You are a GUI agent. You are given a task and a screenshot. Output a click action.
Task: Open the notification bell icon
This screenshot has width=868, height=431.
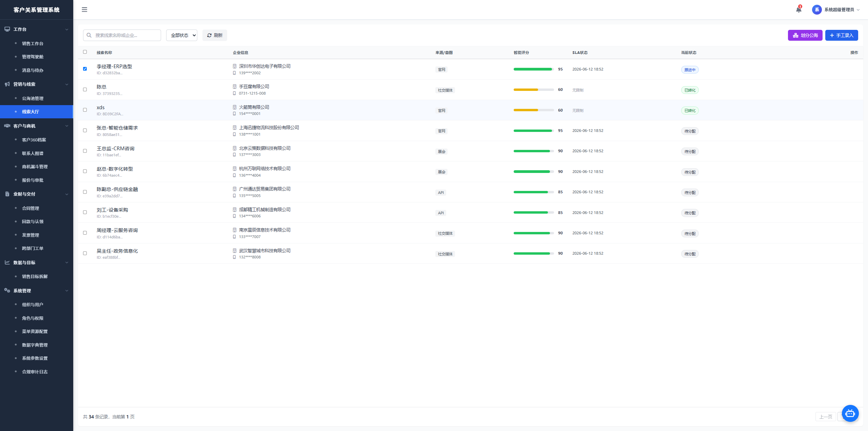[798, 9]
